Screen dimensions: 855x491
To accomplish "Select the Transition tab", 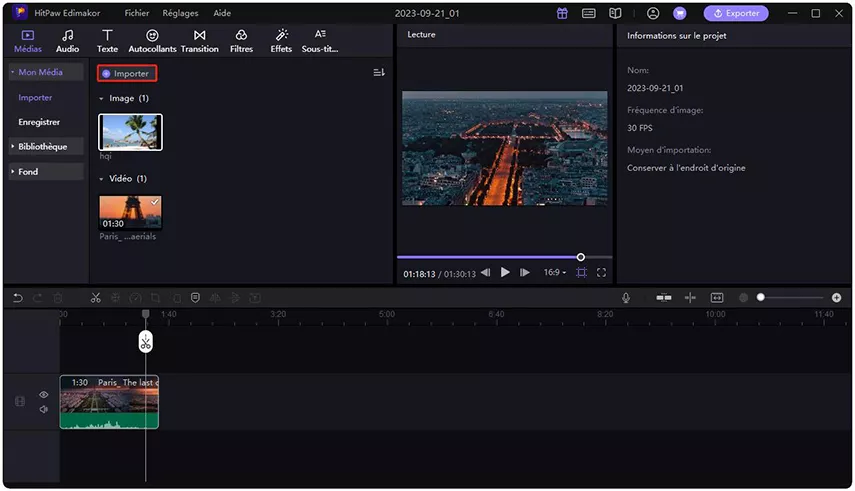I will click(x=200, y=41).
